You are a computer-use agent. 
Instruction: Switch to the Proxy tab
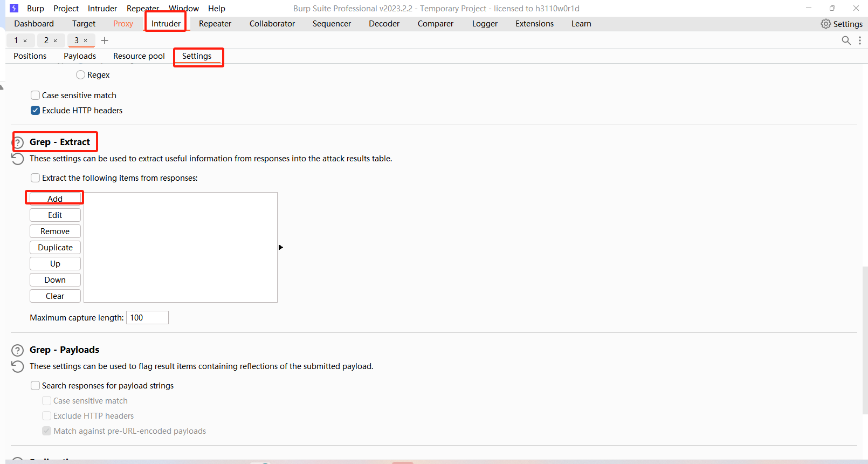click(123, 24)
